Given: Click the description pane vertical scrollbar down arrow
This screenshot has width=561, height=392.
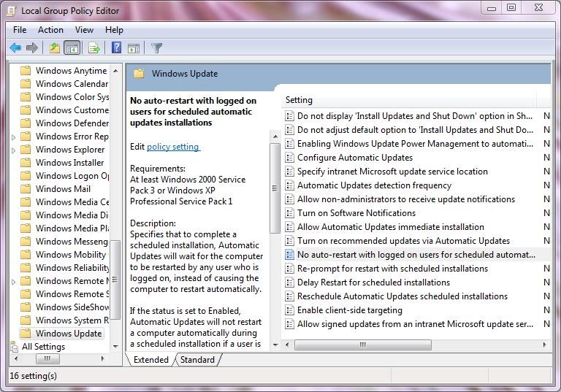Looking at the screenshot, I should click(x=275, y=344).
